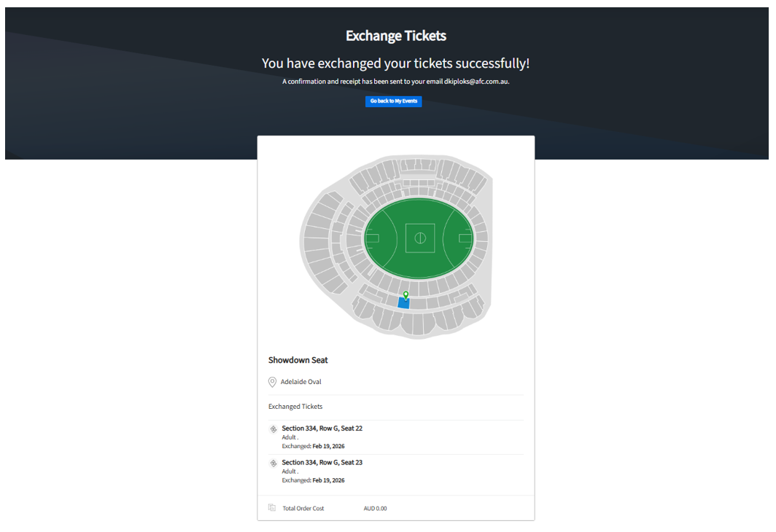This screenshot has height=532, width=776.
Task: Click the location pin icon beside Adelaide Oval
Action: pos(272,382)
